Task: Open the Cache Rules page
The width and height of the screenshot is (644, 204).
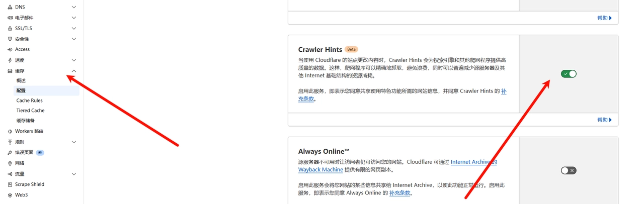Action: point(29,100)
